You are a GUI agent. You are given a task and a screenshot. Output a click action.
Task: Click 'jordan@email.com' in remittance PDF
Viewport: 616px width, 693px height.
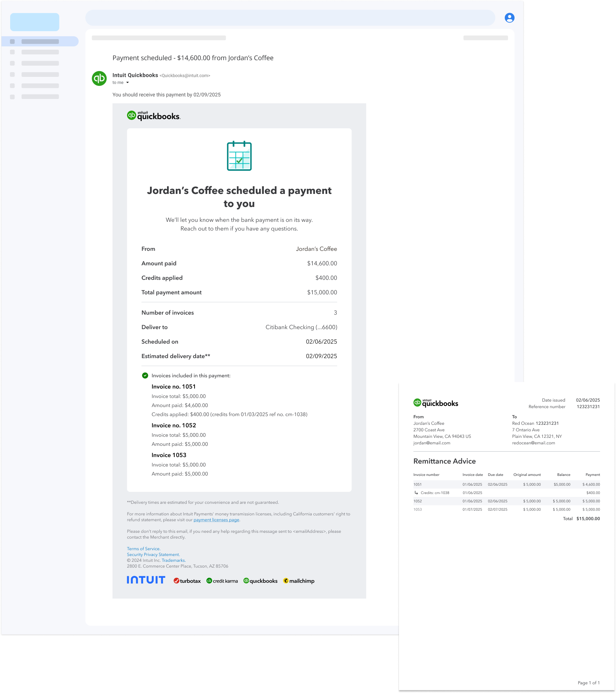[x=432, y=443]
